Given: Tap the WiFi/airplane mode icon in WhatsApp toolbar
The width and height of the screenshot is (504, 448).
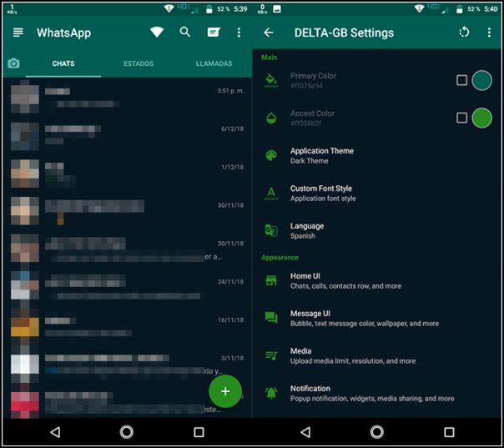Looking at the screenshot, I should (x=157, y=33).
